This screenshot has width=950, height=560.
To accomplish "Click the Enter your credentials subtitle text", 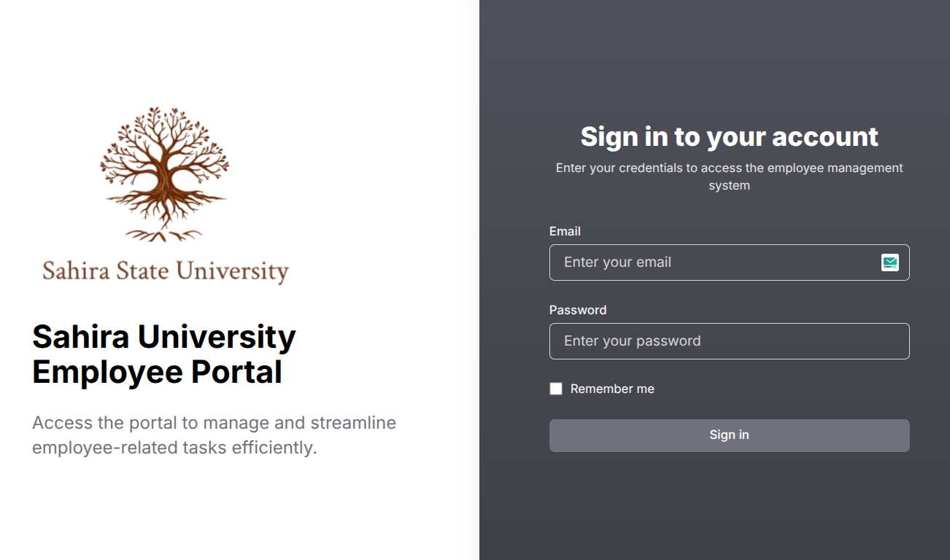I will pyautogui.click(x=730, y=176).
